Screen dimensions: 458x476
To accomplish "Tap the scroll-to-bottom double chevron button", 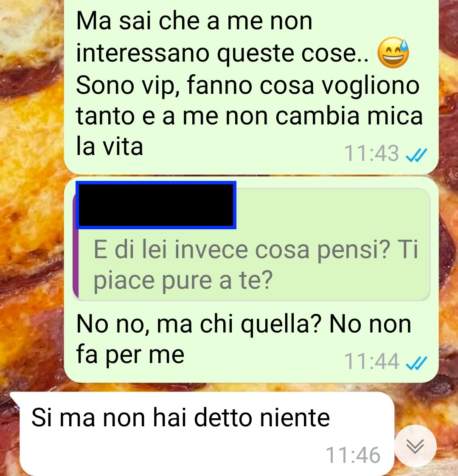I will 415,446.
